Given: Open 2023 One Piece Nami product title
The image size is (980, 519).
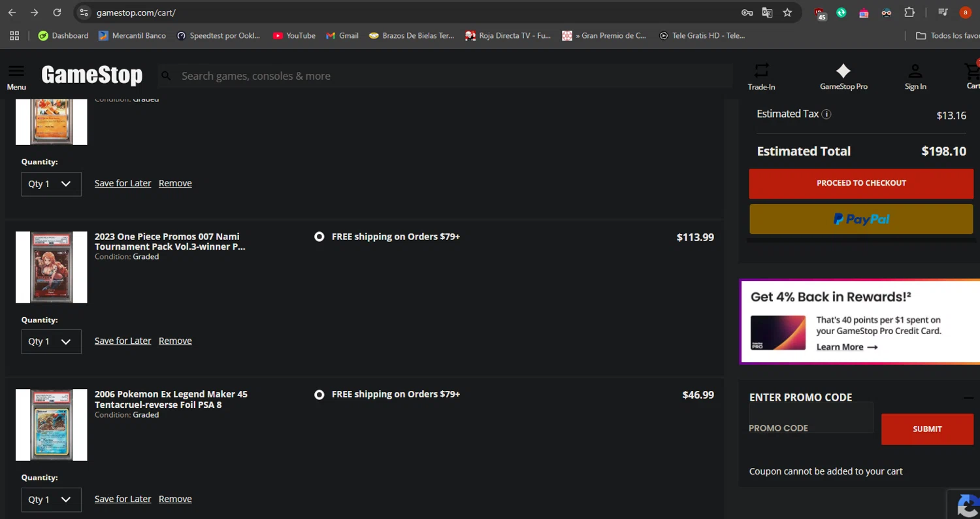Looking at the screenshot, I should click(x=170, y=241).
